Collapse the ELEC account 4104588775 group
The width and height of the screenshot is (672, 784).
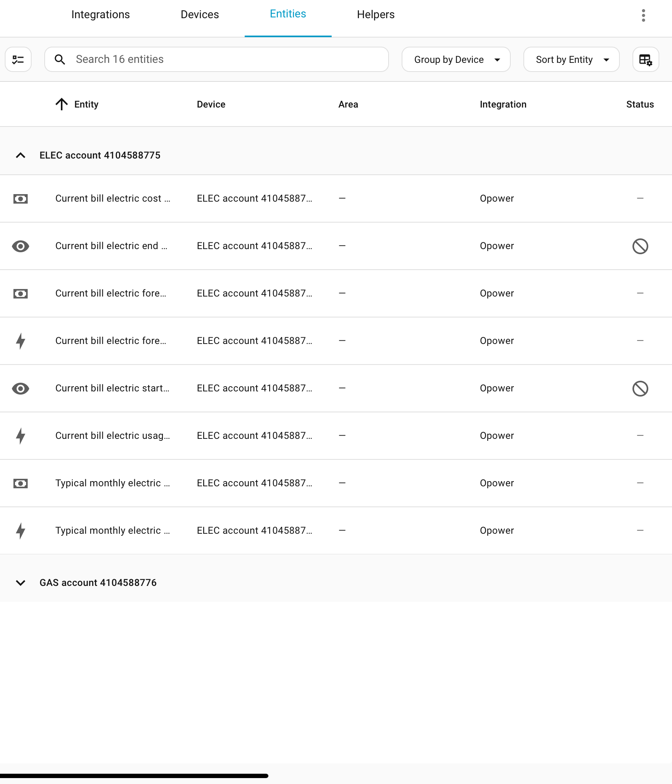coord(21,155)
